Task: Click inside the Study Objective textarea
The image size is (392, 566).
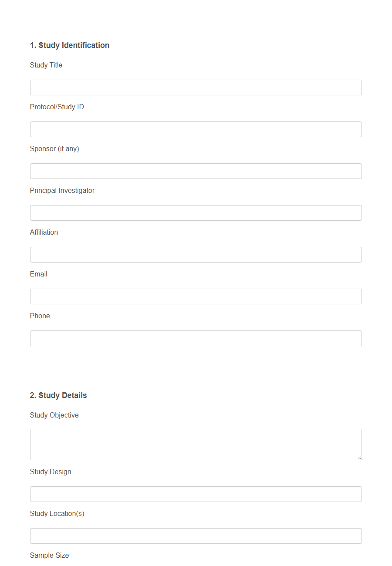Action: click(196, 444)
